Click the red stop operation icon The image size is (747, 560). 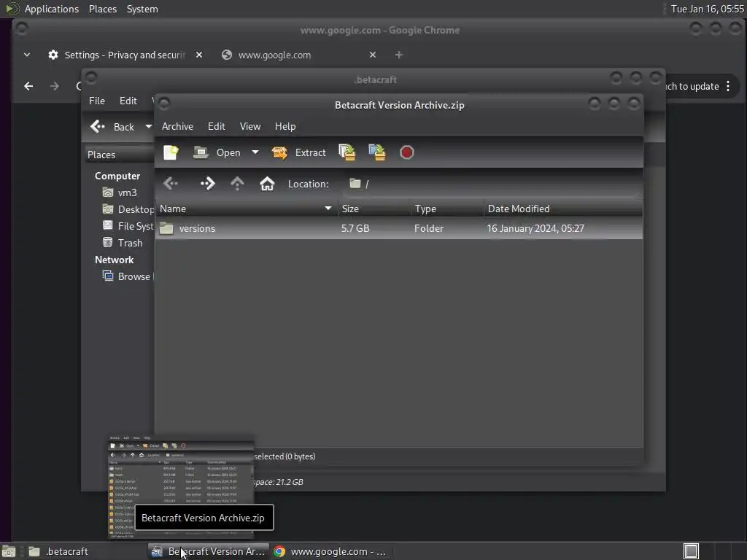pos(407,152)
